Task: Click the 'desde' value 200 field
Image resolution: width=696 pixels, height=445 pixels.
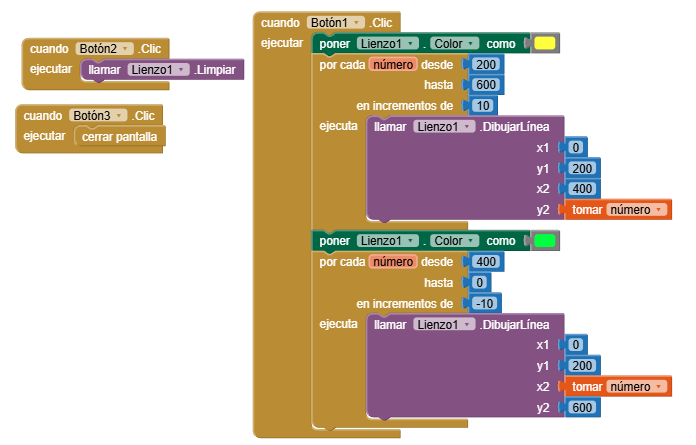Action: (487, 65)
